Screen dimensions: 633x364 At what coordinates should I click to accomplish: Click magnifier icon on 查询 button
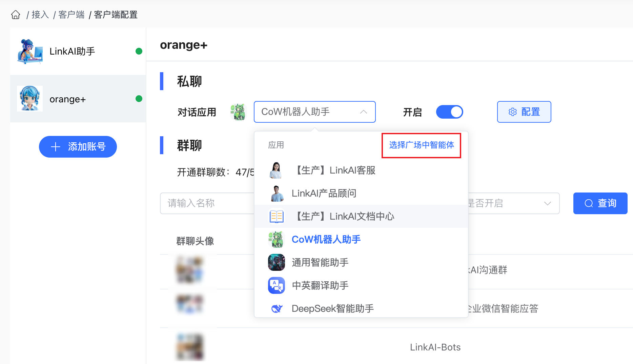[x=589, y=203]
